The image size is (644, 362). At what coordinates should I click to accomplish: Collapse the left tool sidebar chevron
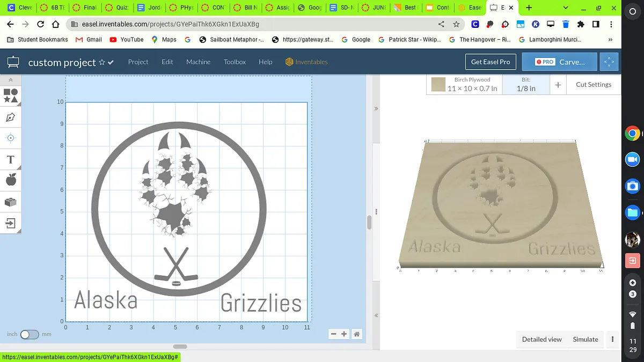(x=11, y=79)
